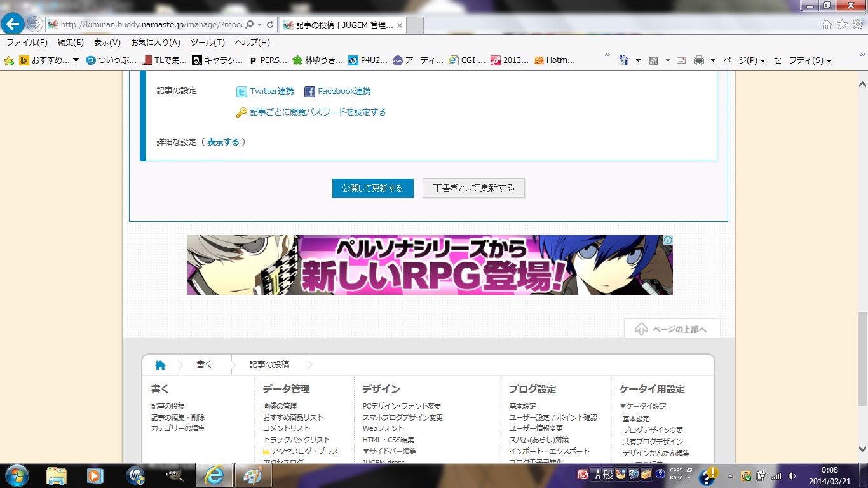This screenshot has height=488, width=868.
Task: Open the Windows Start button
Action: 16,475
